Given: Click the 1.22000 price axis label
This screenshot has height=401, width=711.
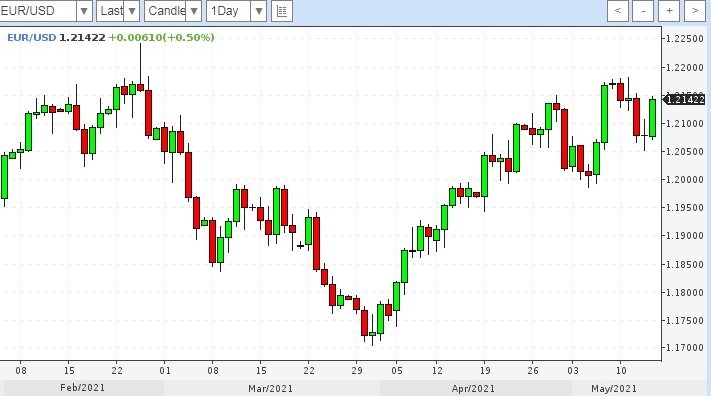Looking at the screenshot, I should point(685,68).
